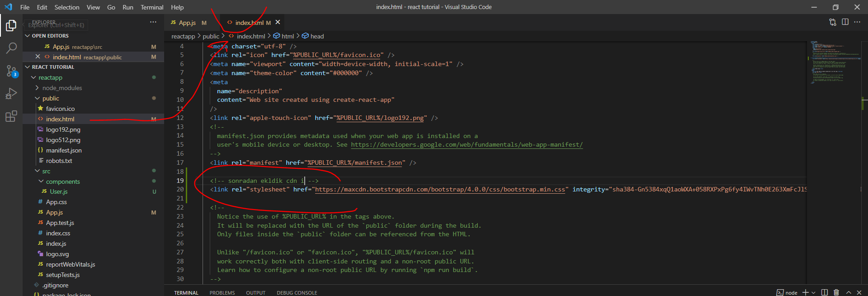Kill terminal with the trash icon

[836, 292]
